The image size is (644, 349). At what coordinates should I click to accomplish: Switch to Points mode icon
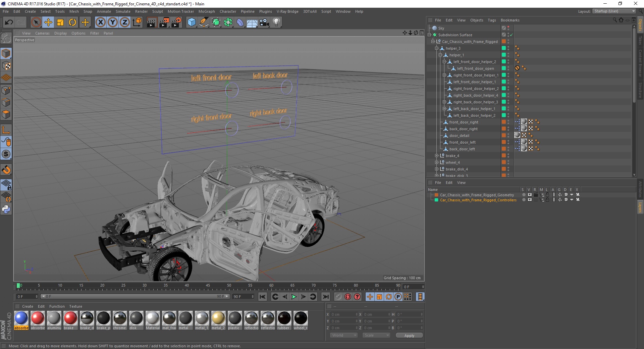click(6, 90)
